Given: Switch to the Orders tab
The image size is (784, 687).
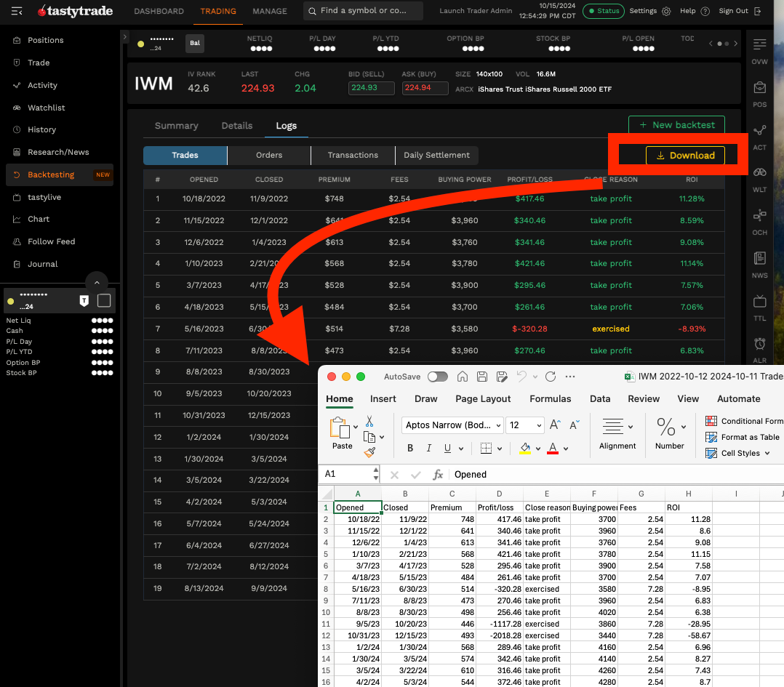Looking at the screenshot, I should click(268, 155).
